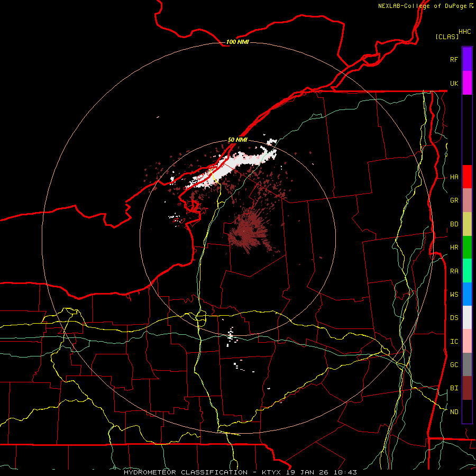Pick the bright green RA legend swatch
Screen dimensions: 476x476
(x=467, y=271)
